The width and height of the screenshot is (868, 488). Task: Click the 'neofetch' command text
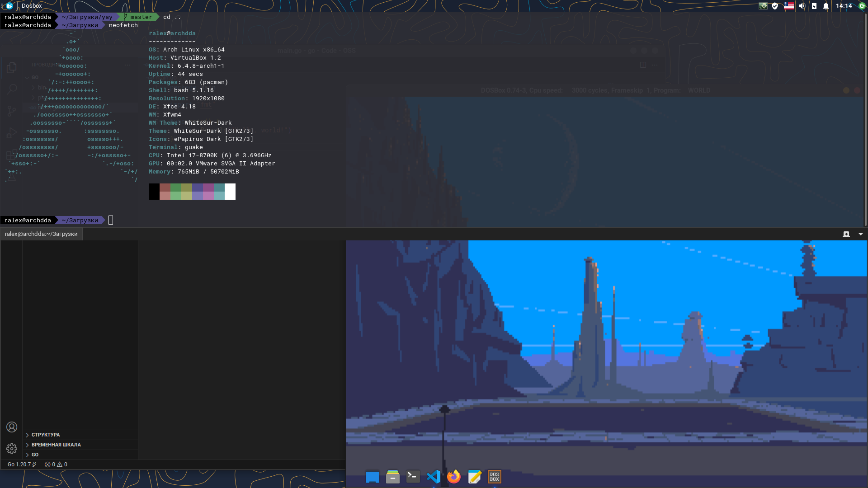123,25
